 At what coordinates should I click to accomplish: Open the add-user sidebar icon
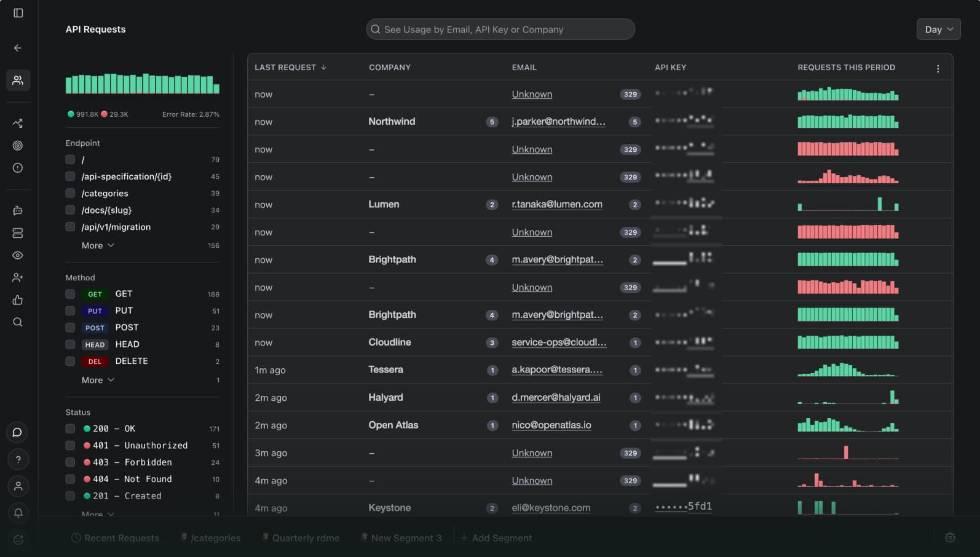[x=18, y=278]
